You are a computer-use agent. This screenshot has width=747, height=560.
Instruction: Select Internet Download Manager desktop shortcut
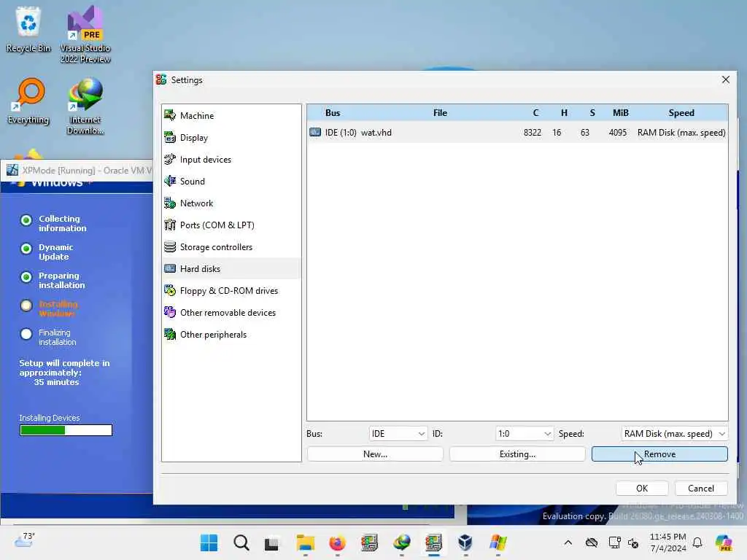85,106
